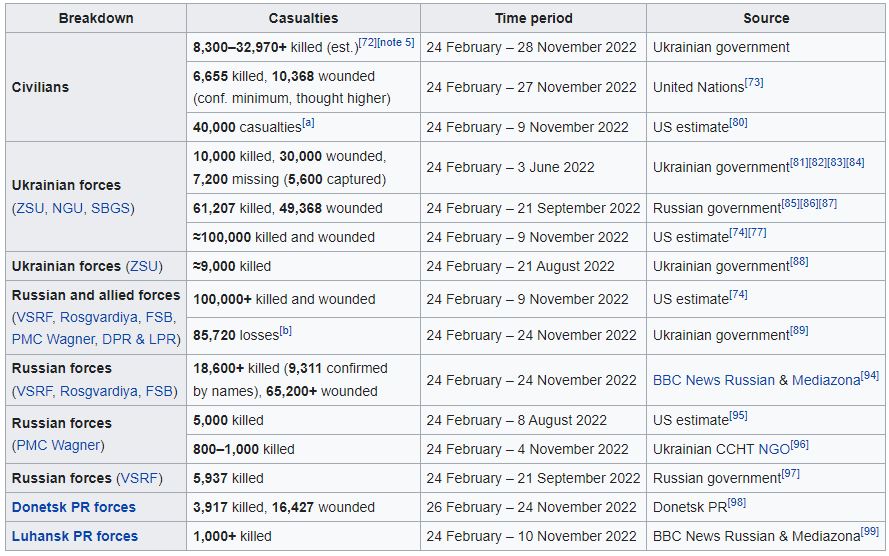Click the NGO link in Ukrainian CCHT row
The height and width of the screenshot is (556, 889).
point(774,449)
